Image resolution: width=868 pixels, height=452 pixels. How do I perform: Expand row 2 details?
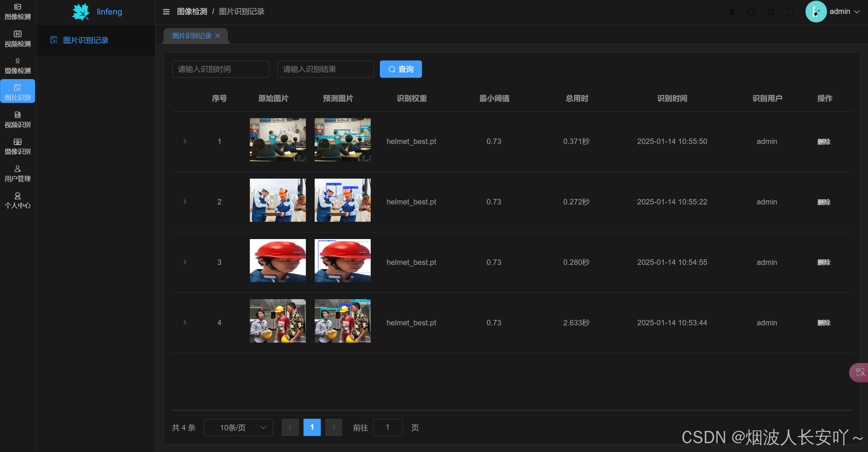[185, 202]
